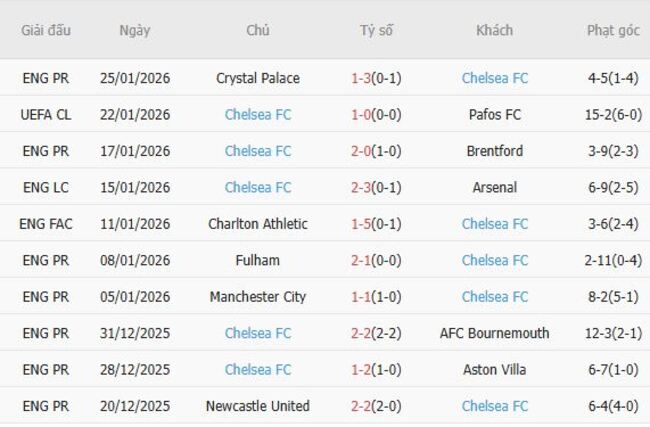
Task: Open Chelsea FC link in the Fulham row
Action: 494,260
